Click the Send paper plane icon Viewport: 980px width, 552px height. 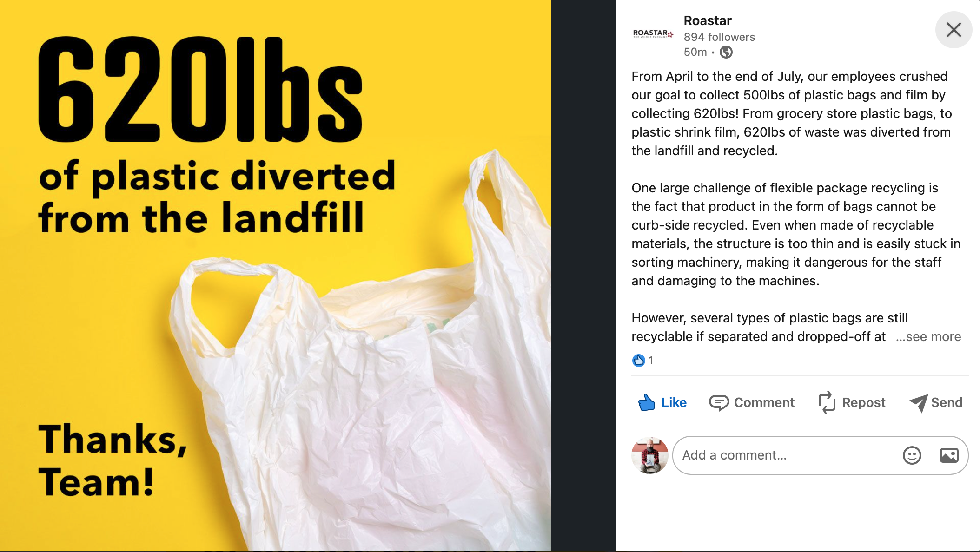tap(918, 403)
